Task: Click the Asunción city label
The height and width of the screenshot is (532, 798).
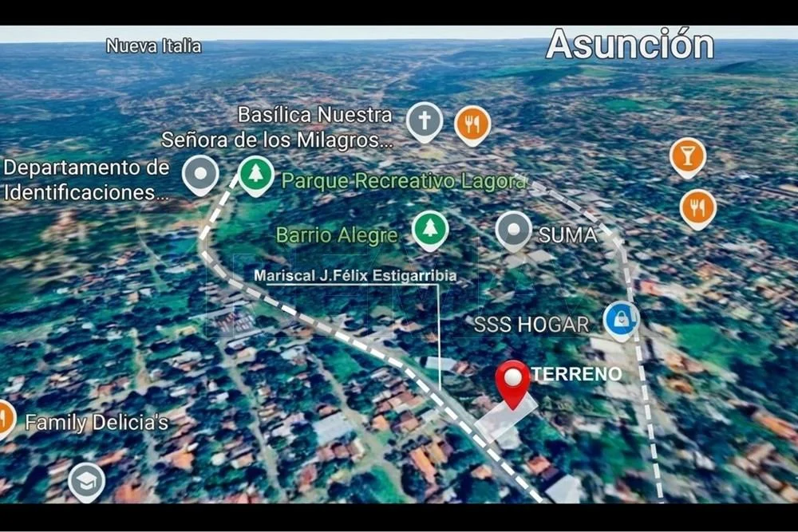Action: pos(630,44)
